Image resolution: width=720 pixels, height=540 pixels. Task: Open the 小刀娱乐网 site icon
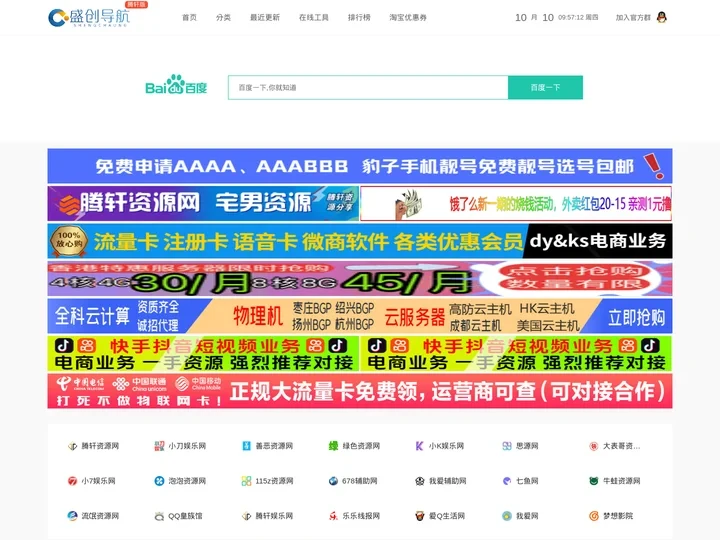point(159,446)
